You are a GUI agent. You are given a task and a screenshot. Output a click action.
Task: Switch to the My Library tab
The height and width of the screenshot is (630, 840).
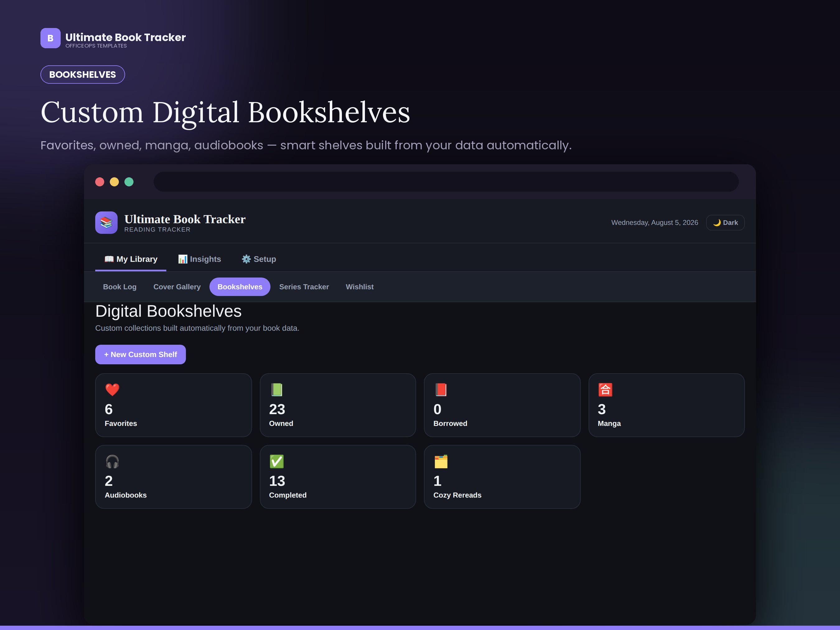(x=131, y=259)
